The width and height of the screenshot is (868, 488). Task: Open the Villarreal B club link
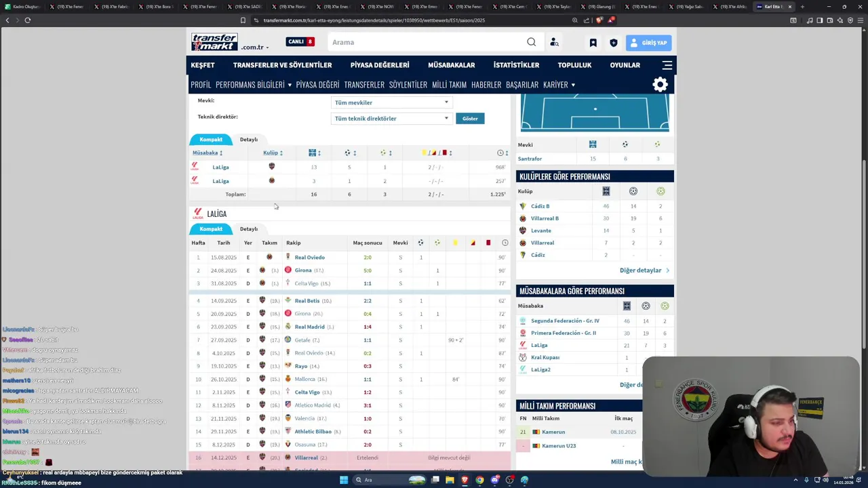tap(545, 218)
